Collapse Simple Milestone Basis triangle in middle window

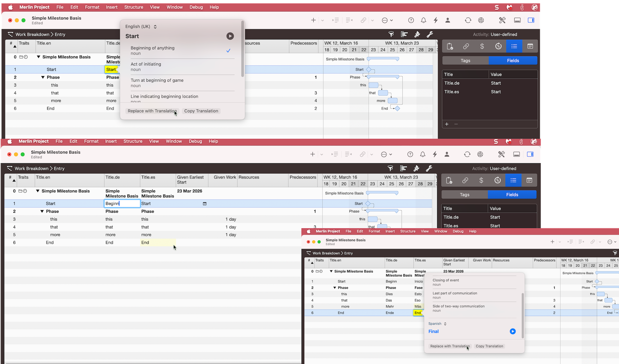[38, 191]
